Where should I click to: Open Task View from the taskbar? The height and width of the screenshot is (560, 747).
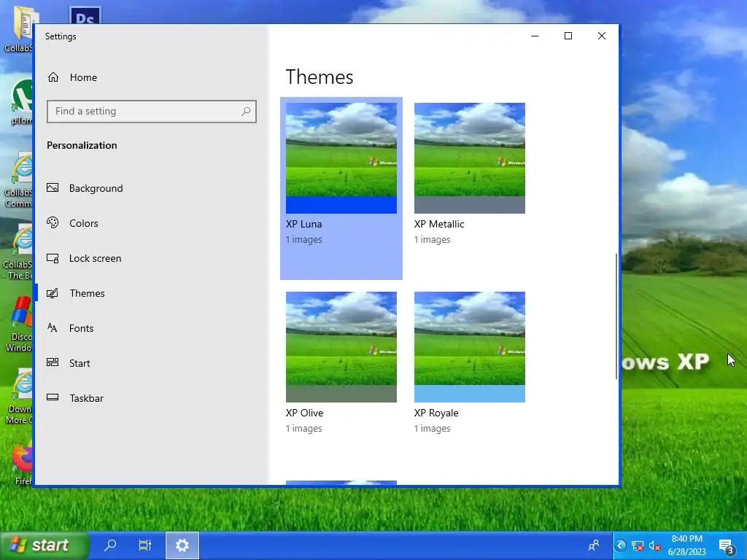[145, 545]
